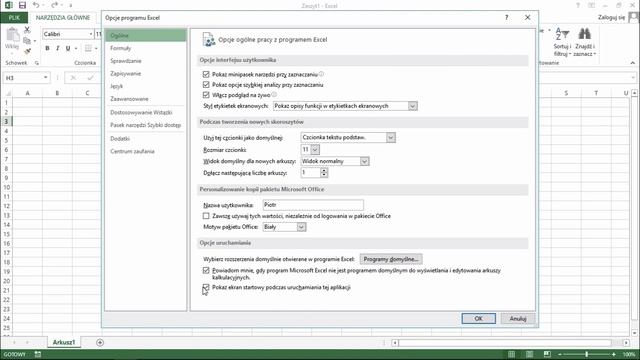Open the NARZĘDZIA GŁÓWNE ribbon tab
This screenshot has width=640, height=360.
pyautogui.click(x=63, y=18)
